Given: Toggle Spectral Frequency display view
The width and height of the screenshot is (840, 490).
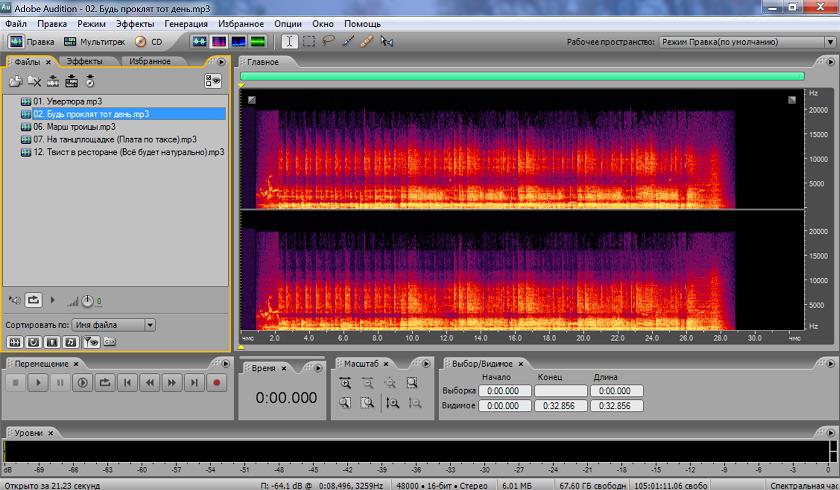Looking at the screenshot, I should [x=218, y=42].
